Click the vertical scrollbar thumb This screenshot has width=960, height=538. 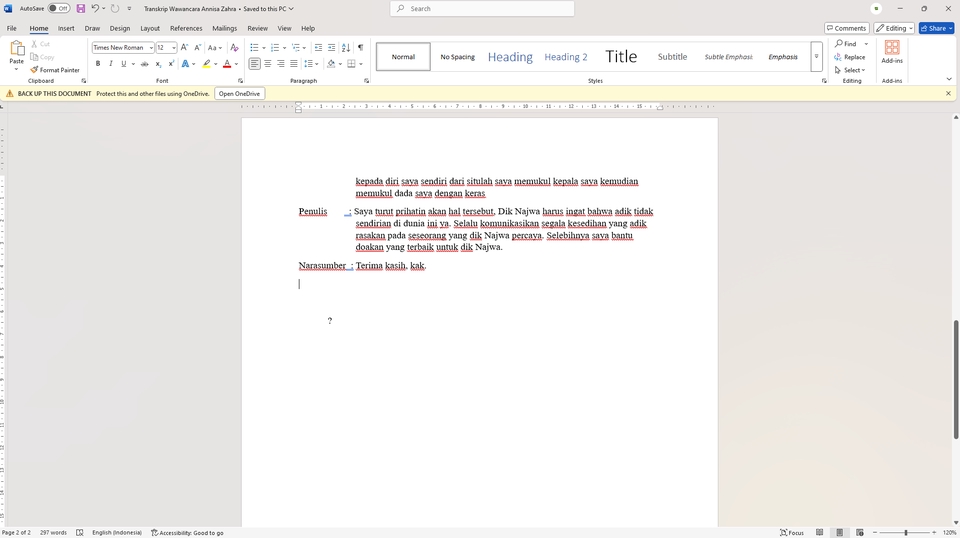tap(956, 379)
